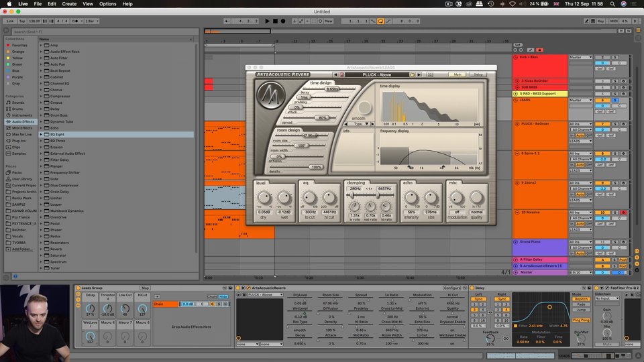Open the Edit menu
This screenshot has height=362, width=644.
pyautogui.click(x=52, y=4)
